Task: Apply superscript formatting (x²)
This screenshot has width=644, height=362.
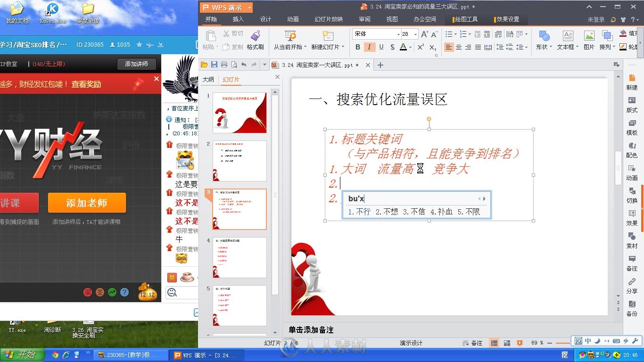Action: (421, 47)
